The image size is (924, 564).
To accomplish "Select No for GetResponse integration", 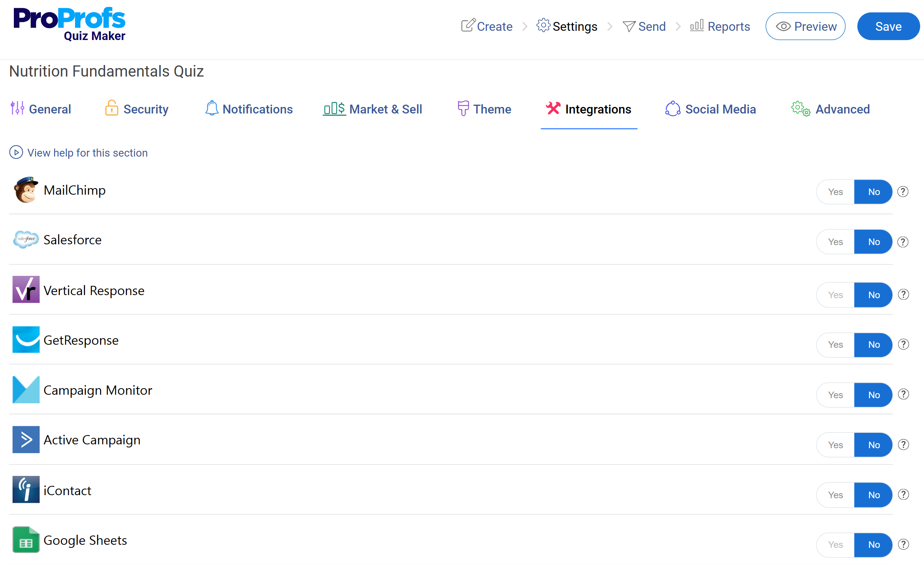I will [874, 345].
